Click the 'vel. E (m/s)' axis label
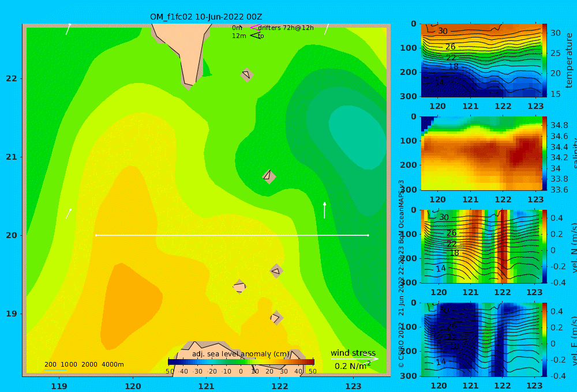 point(575,341)
